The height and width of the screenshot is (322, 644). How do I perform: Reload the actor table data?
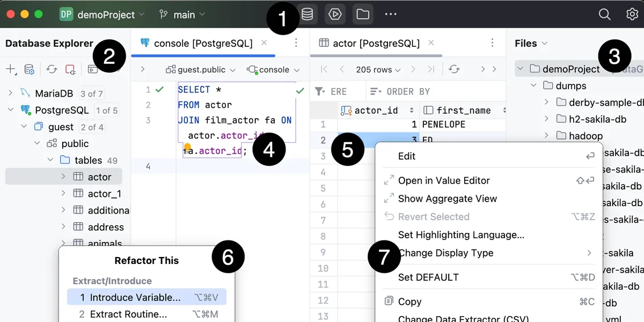click(x=455, y=69)
